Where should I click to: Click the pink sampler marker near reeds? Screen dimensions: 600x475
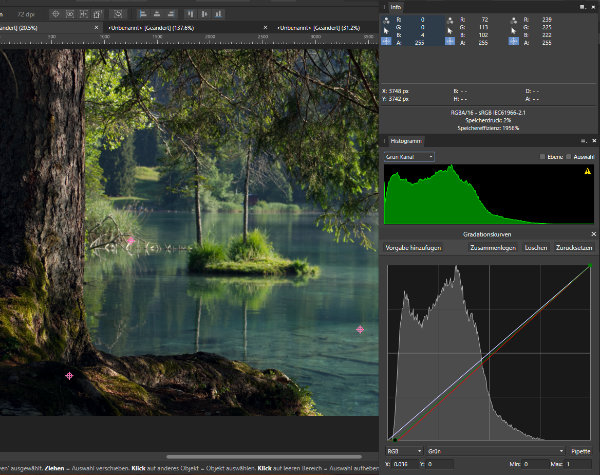[131, 240]
